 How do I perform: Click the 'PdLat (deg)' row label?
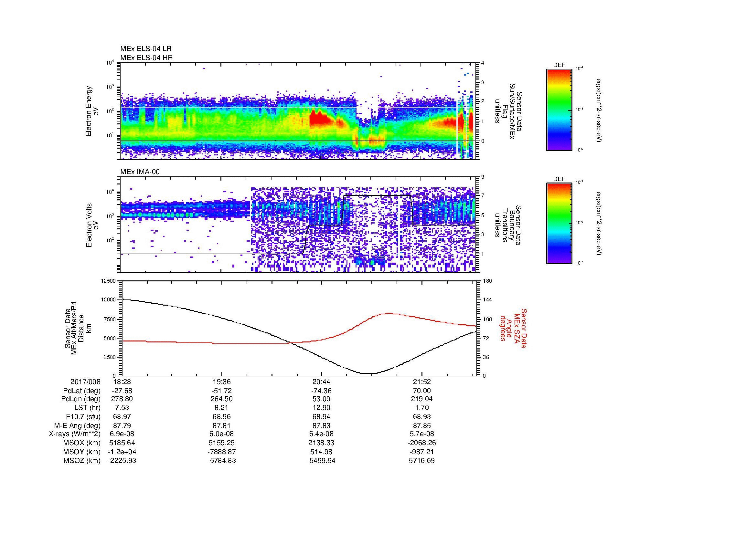[82, 391]
